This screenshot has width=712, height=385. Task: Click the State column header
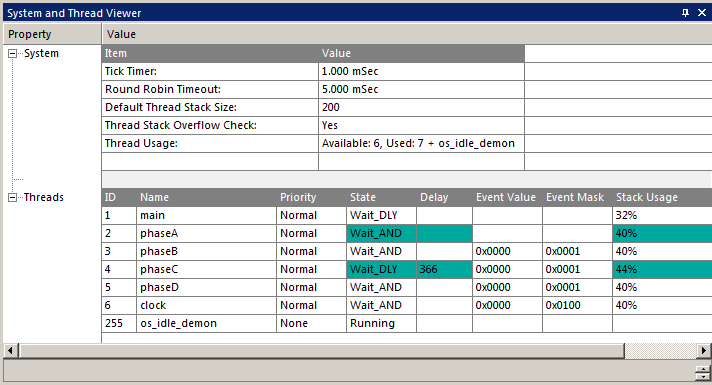381,197
